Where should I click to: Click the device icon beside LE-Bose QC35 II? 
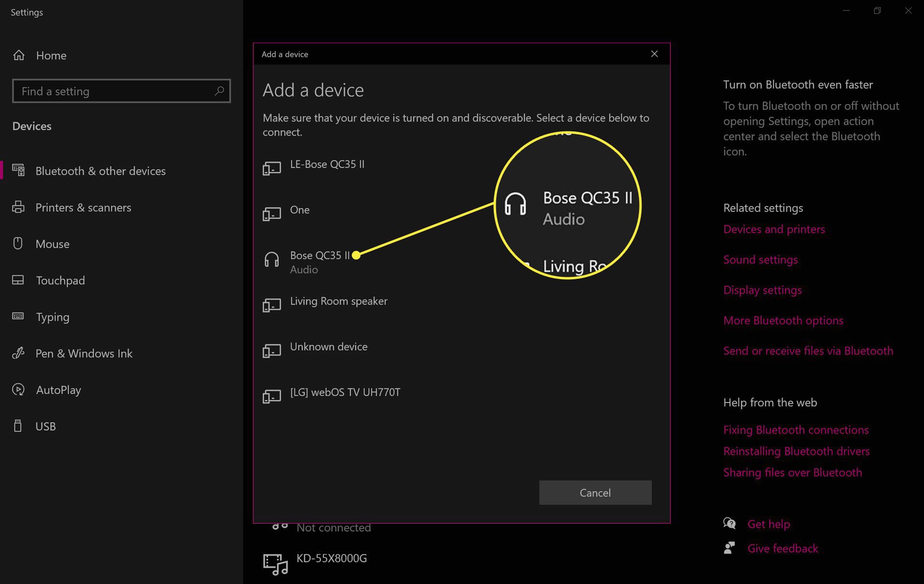click(x=272, y=168)
